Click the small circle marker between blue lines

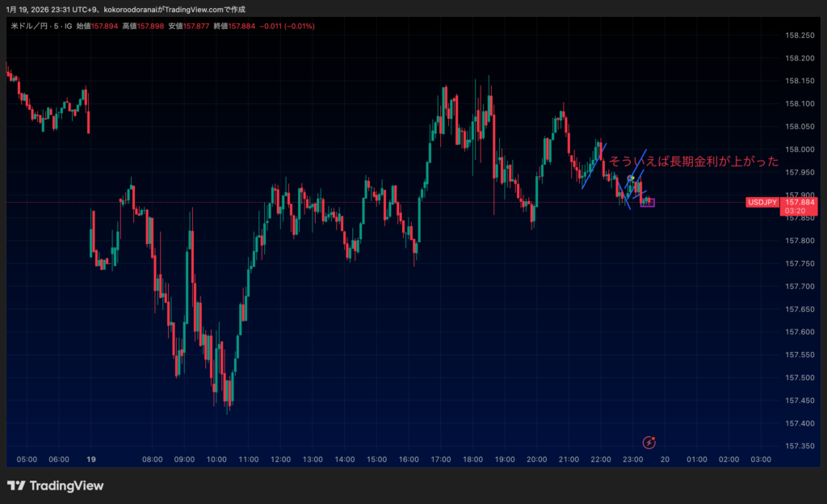(x=630, y=178)
